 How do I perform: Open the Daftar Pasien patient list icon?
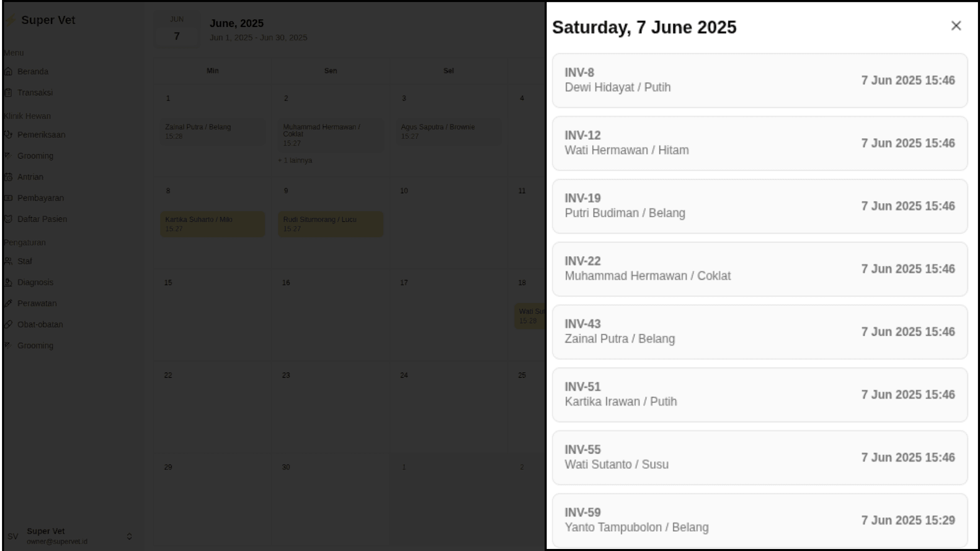pyautogui.click(x=8, y=219)
